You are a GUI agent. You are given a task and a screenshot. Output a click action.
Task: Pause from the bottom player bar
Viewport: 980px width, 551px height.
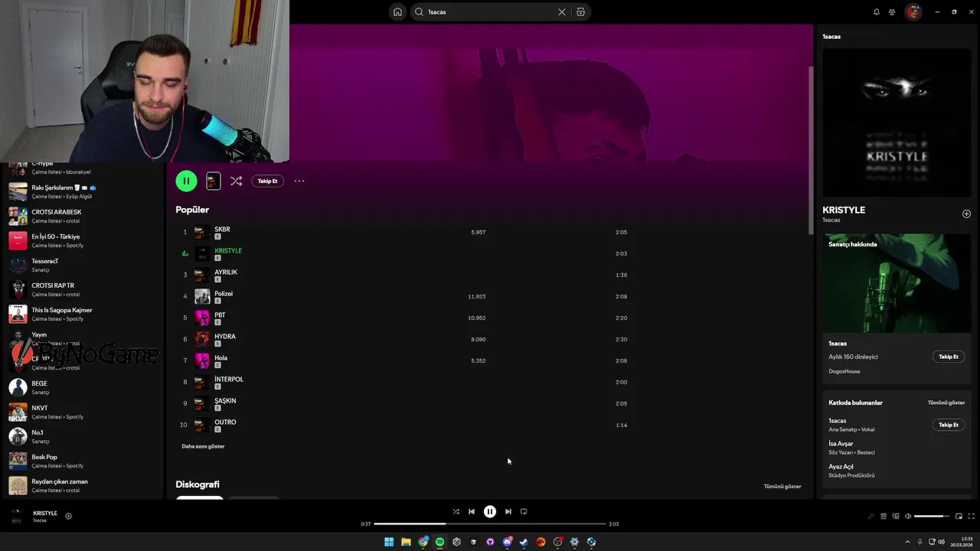pos(490,511)
